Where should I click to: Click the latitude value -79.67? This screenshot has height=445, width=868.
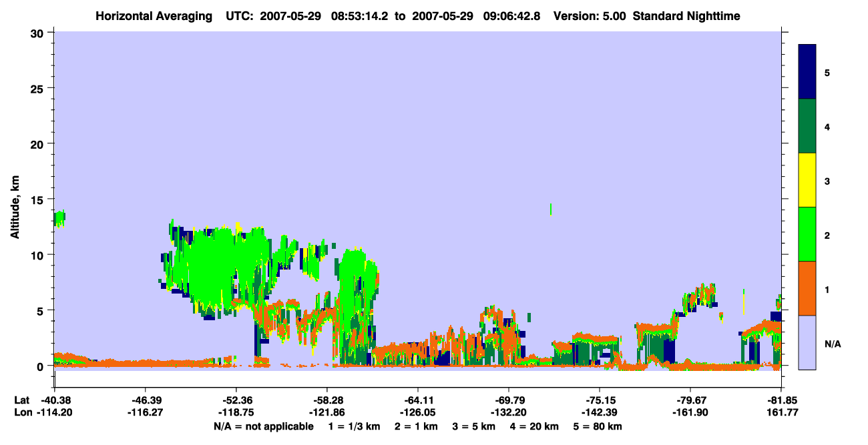click(x=690, y=400)
